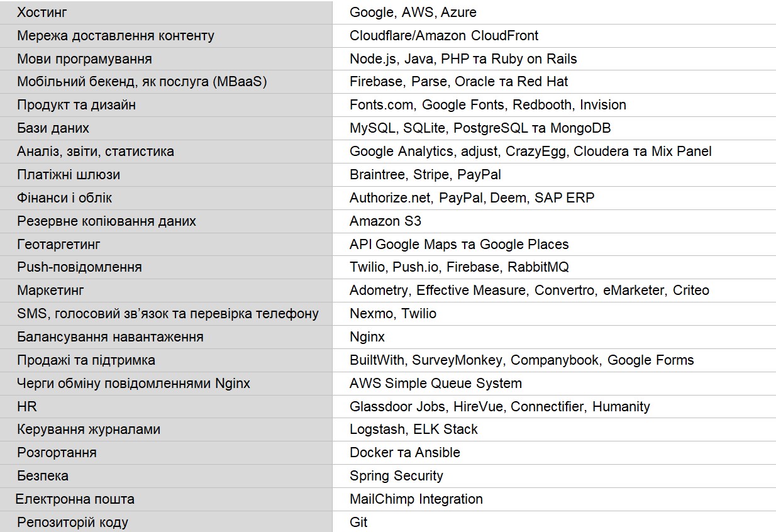Click the "Docker та Ansible" cell

(x=405, y=453)
